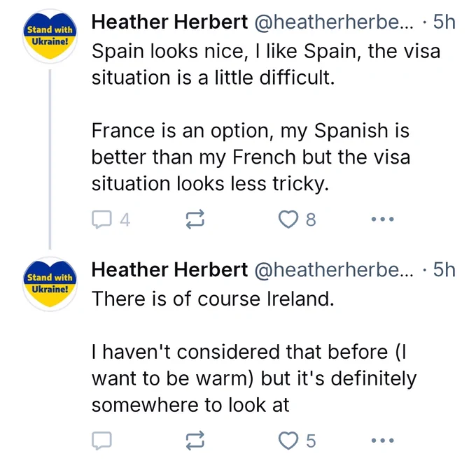Open the Stand with Ukraine avatar on first tweet
The image size is (476, 463).
[50, 36]
